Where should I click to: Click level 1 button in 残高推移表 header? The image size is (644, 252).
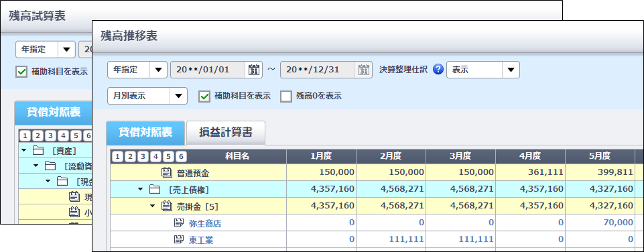pos(117,156)
